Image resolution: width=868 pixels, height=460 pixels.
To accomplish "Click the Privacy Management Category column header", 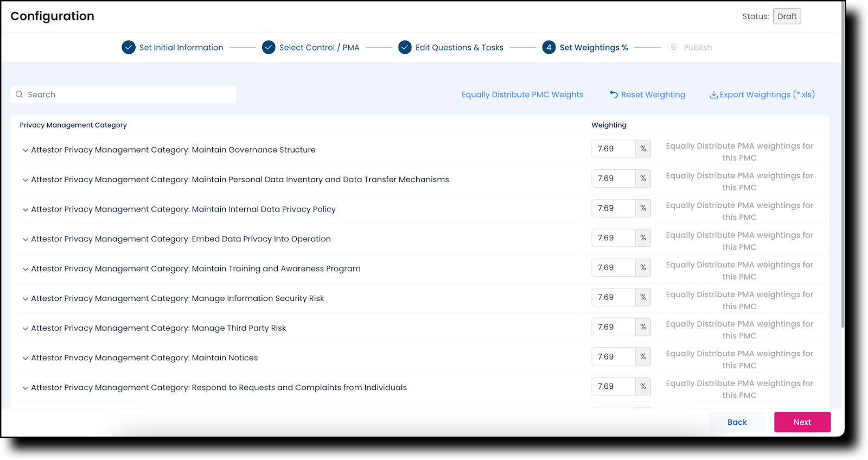I will click(73, 125).
